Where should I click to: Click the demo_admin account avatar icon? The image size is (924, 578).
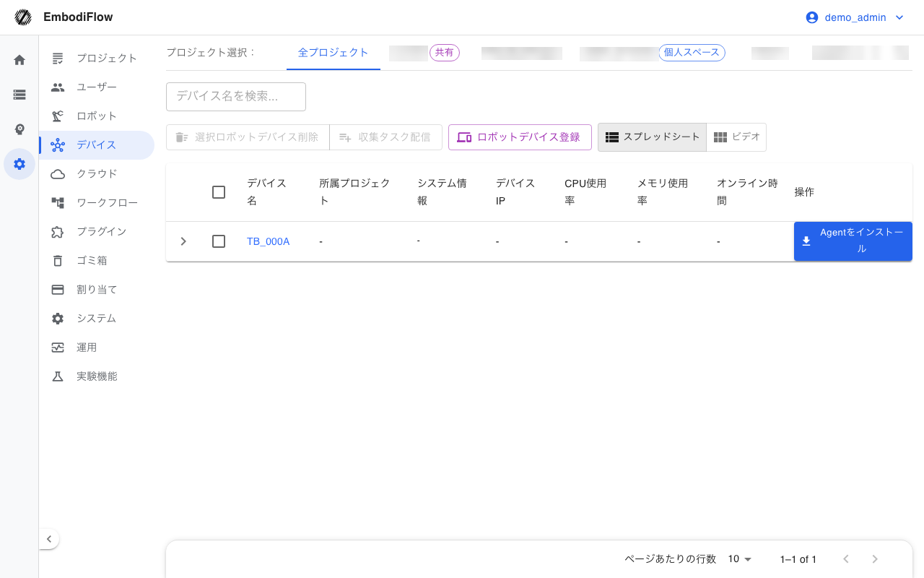tap(812, 17)
